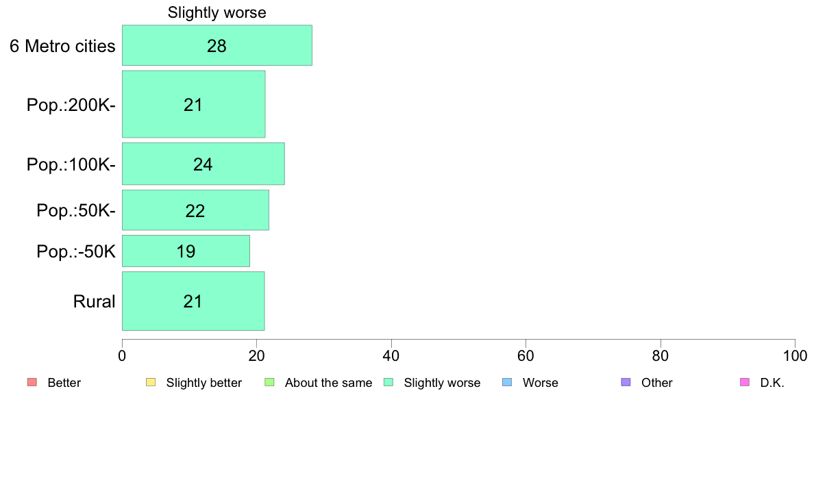Screen dimensions: 814x504
Task: Select the Worse legend swatch
Action: 507,382
